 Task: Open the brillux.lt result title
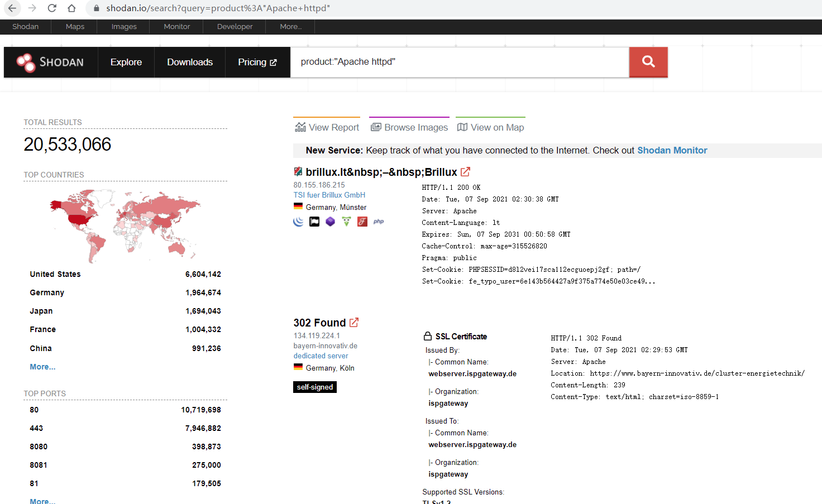click(x=381, y=172)
